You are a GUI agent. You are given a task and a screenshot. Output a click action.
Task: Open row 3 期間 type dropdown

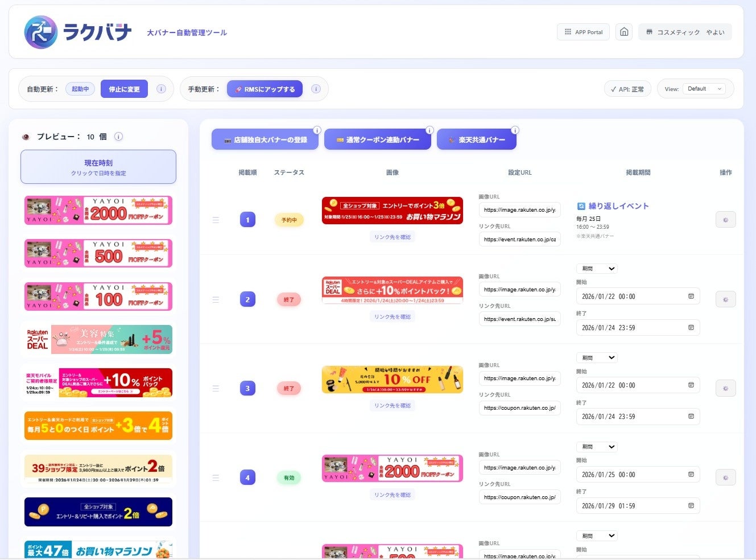[597, 357]
